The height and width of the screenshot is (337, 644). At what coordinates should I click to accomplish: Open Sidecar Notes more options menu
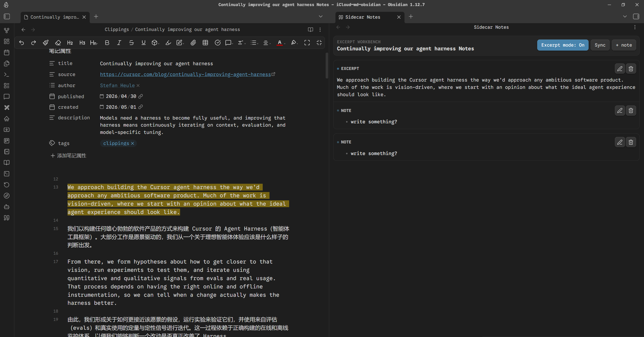[x=635, y=27]
